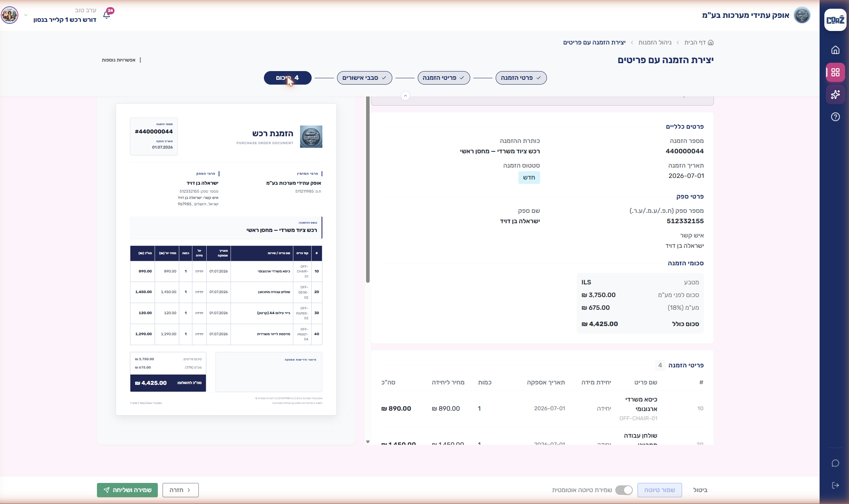Go to the פריטי הזמנה step
The height and width of the screenshot is (504, 849).
point(444,78)
